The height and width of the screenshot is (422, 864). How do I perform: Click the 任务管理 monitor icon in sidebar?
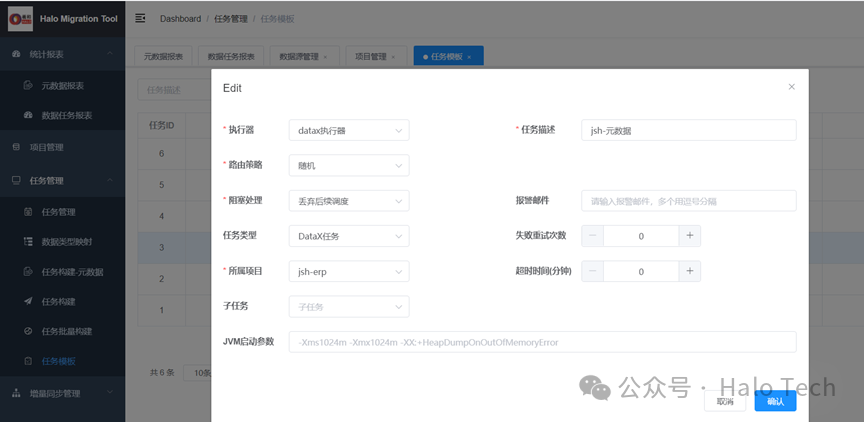(16, 180)
